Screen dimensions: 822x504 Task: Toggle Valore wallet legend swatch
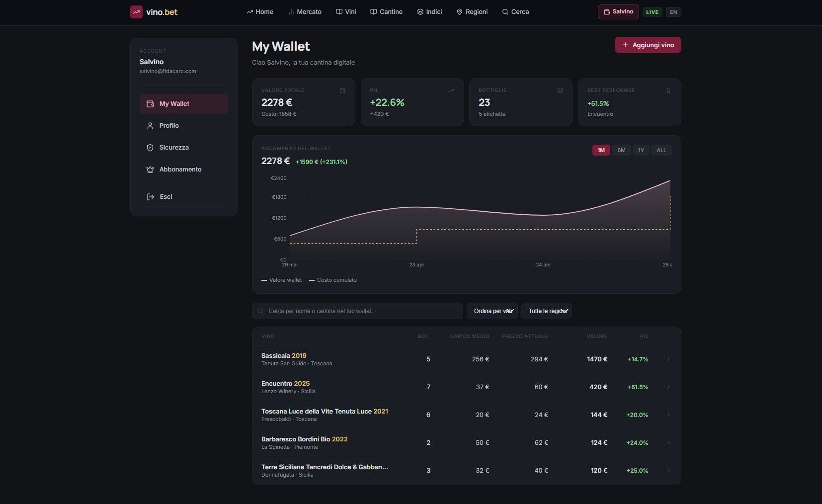pos(264,280)
